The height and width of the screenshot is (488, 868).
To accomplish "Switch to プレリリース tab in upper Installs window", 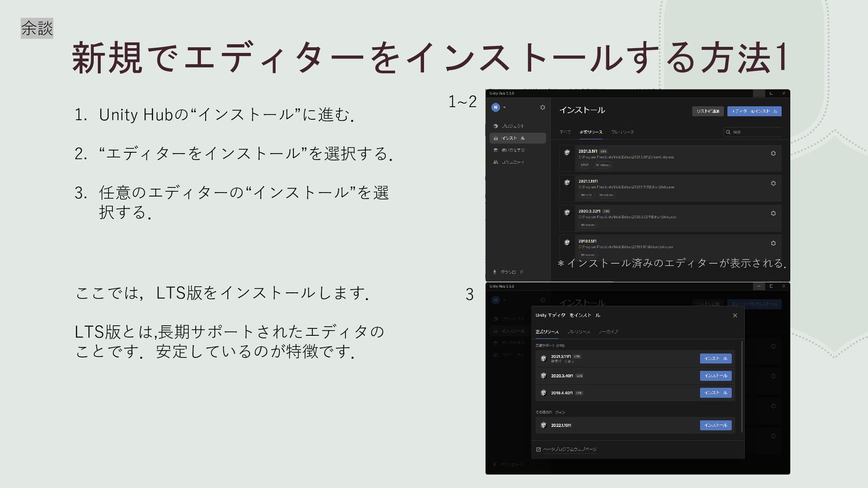I will click(623, 132).
